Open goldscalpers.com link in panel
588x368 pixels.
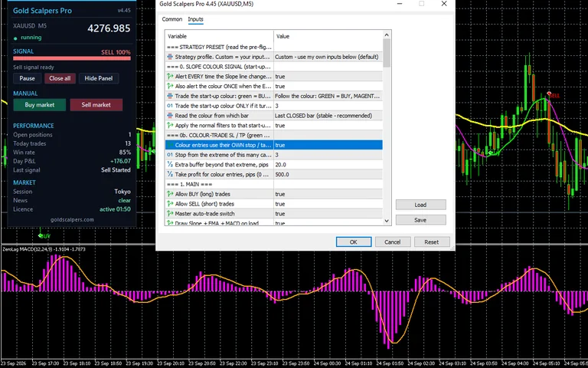point(72,219)
